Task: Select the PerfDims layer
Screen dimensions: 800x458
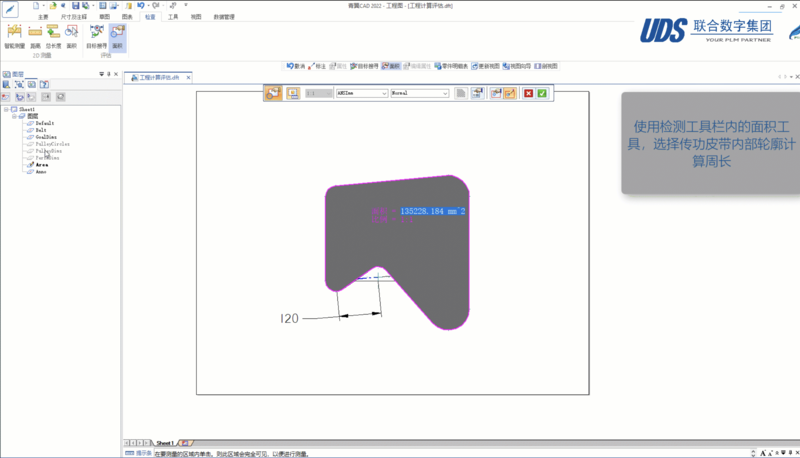Action: (x=47, y=158)
